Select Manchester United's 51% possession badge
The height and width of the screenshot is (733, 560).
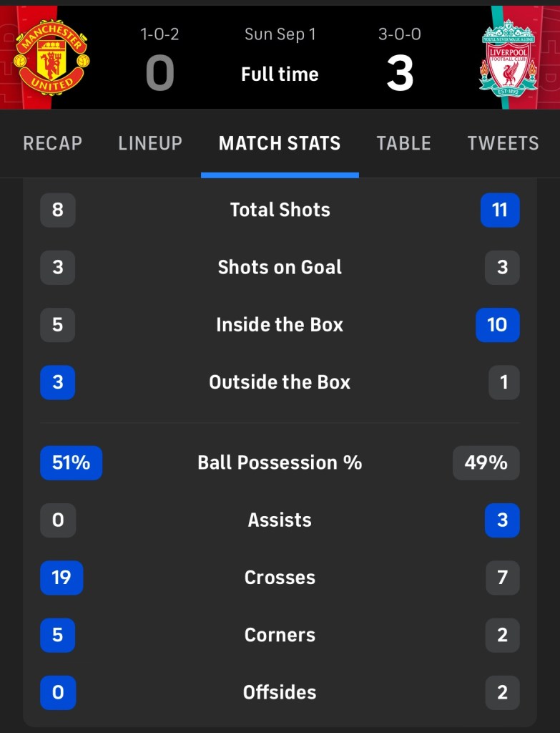click(x=71, y=462)
